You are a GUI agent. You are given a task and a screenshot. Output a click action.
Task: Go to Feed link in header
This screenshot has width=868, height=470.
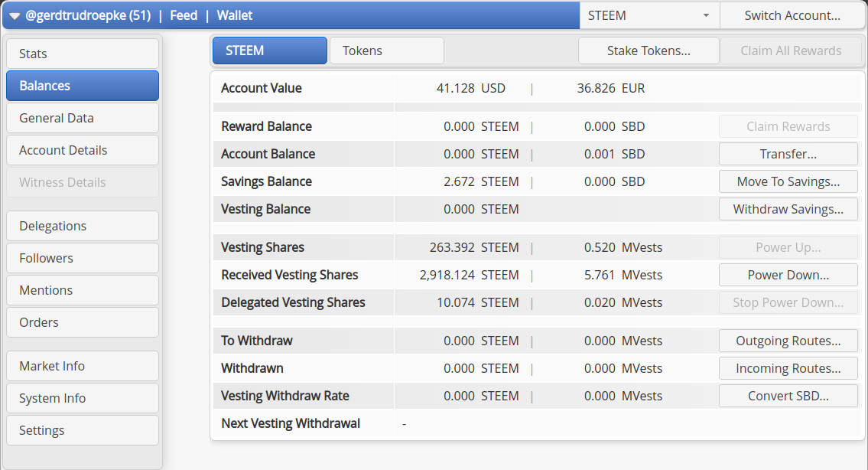(x=184, y=15)
